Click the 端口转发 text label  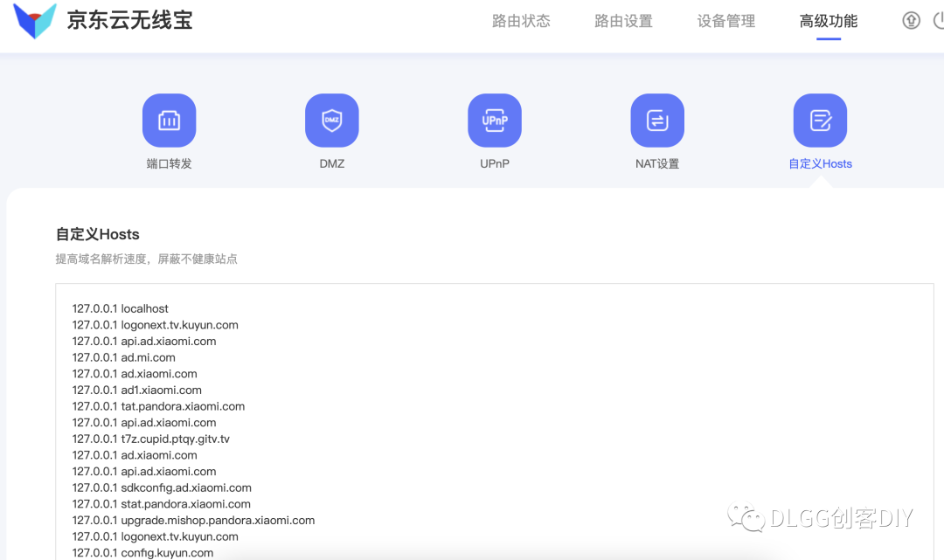169,163
